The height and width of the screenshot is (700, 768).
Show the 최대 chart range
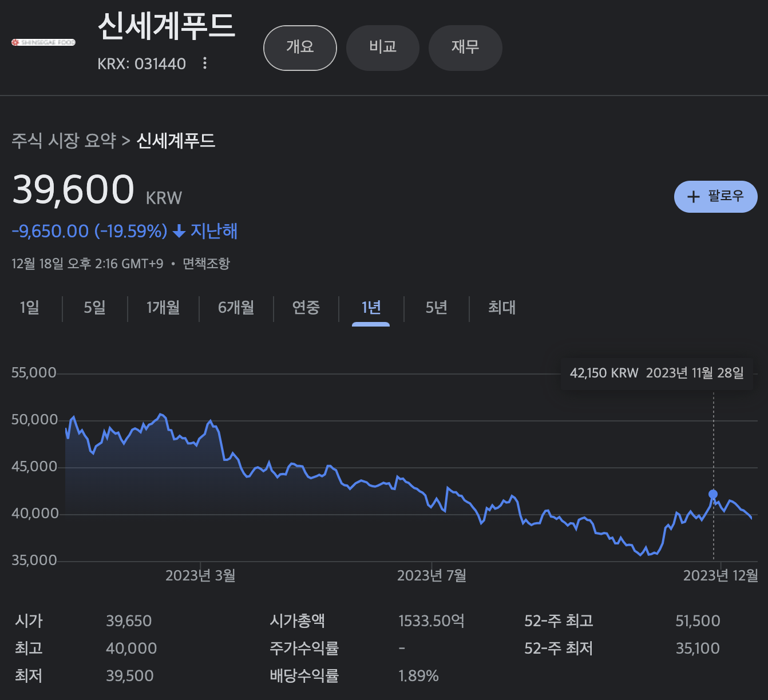click(x=502, y=308)
